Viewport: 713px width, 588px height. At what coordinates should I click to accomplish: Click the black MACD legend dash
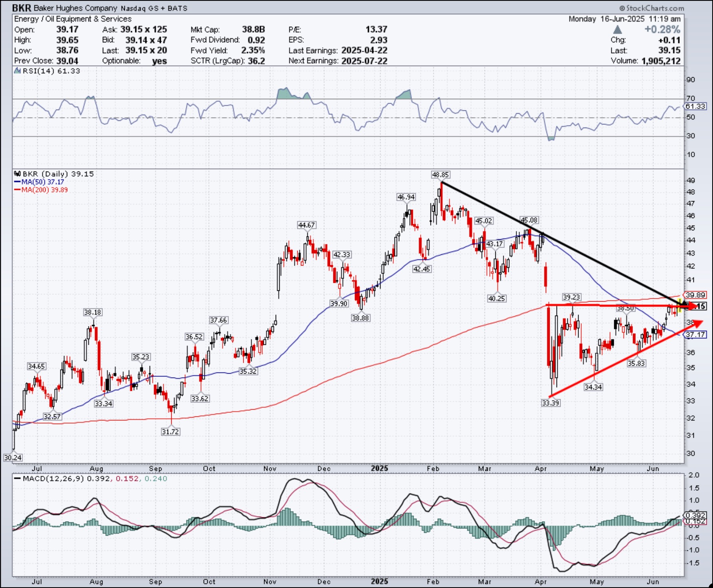point(17,479)
